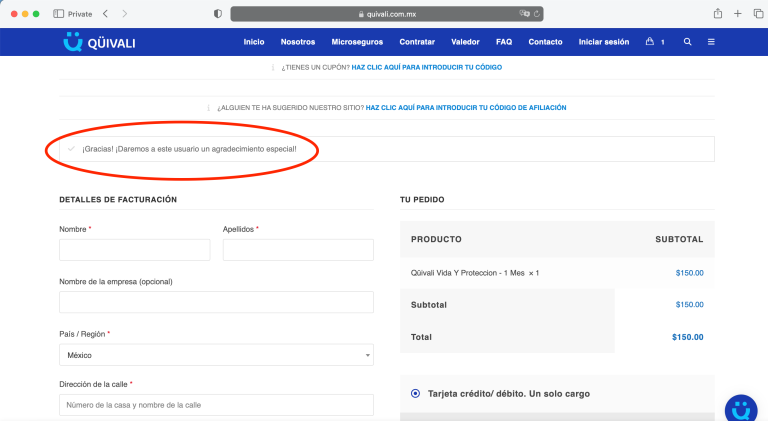Screen dimensions: 768x421
Task: Click the Dirección de la calle field
Action: (x=216, y=405)
